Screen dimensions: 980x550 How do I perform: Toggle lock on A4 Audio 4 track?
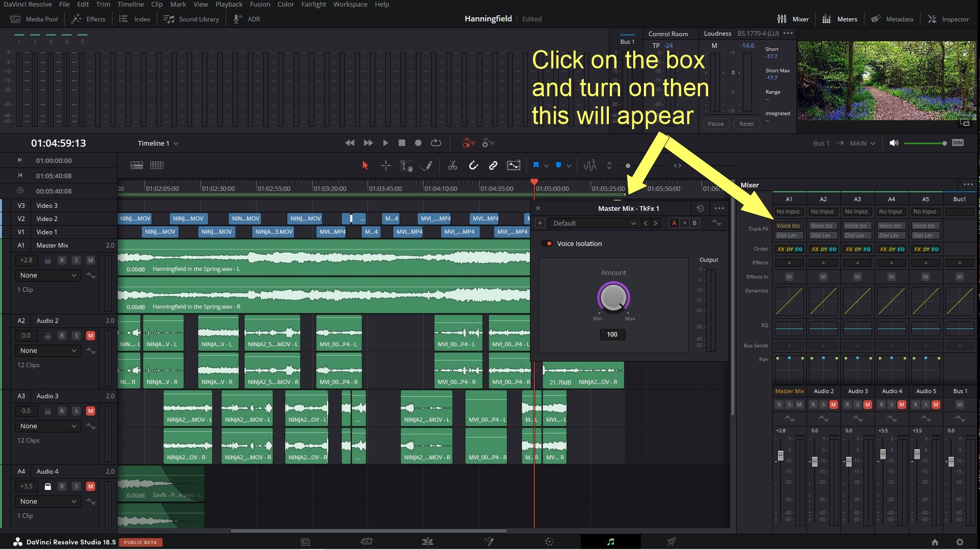48,486
